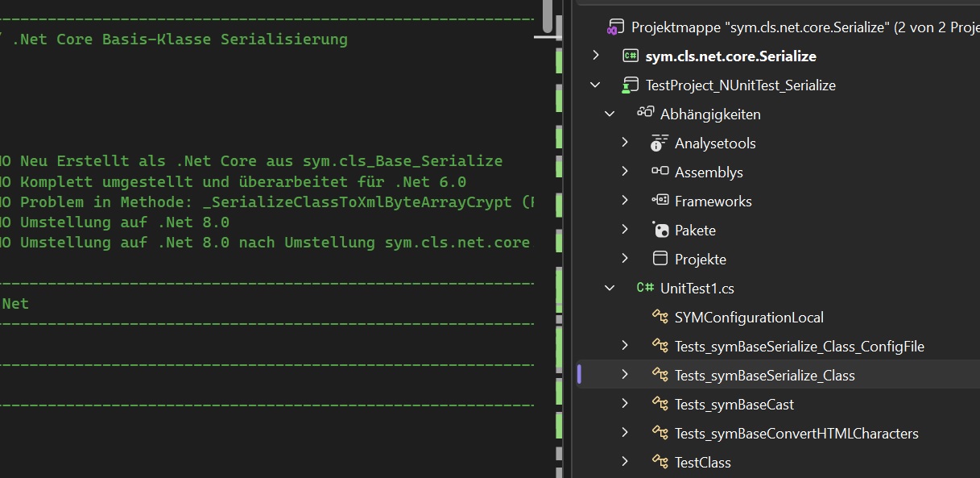The width and height of the screenshot is (980, 478).
Task: Click the Frameworks icon
Action: point(660,201)
